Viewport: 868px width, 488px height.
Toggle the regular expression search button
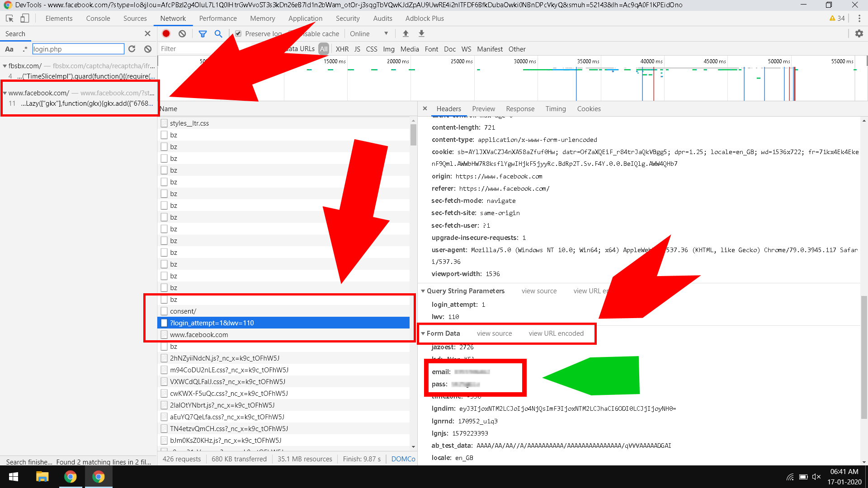point(25,49)
